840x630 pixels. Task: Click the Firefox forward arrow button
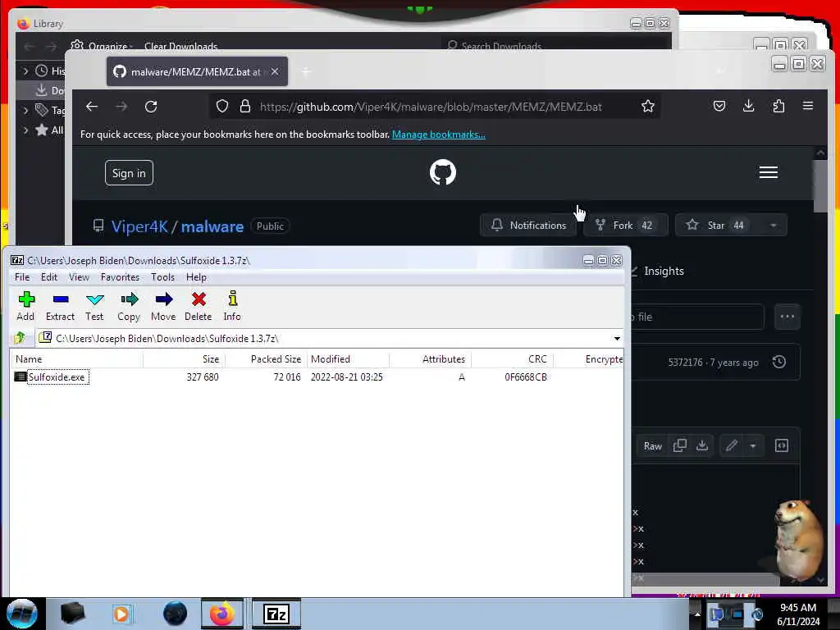[121, 106]
